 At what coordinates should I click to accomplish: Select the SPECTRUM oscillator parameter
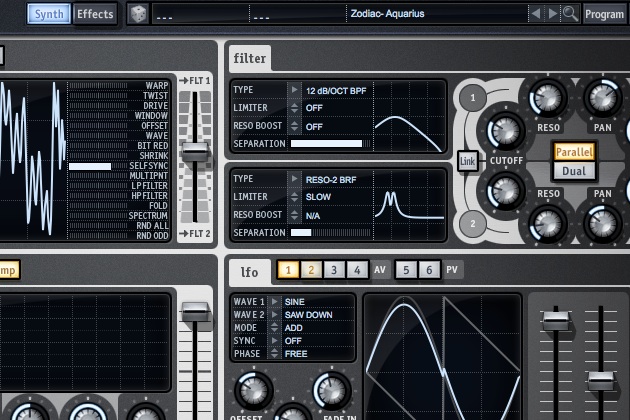pyautogui.click(x=148, y=216)
